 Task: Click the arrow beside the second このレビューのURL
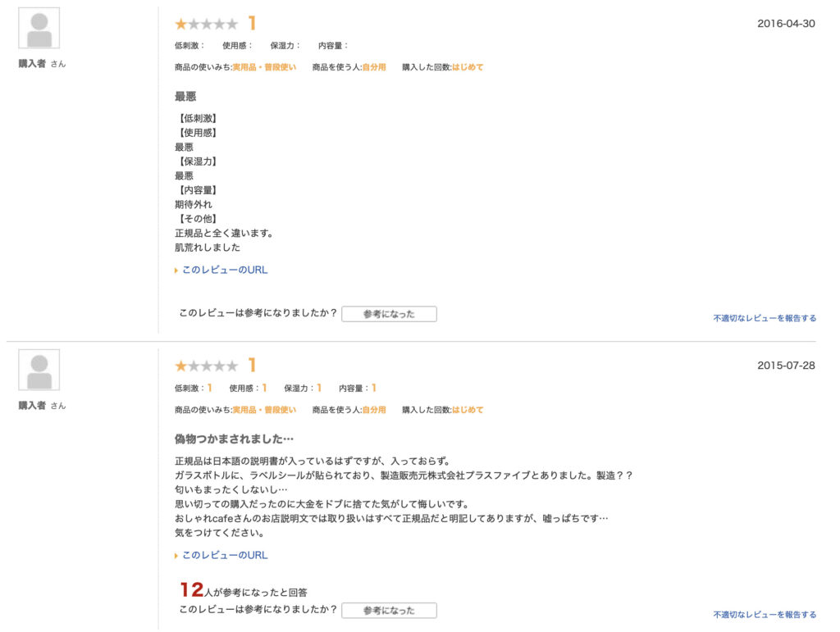click(176, 556)
